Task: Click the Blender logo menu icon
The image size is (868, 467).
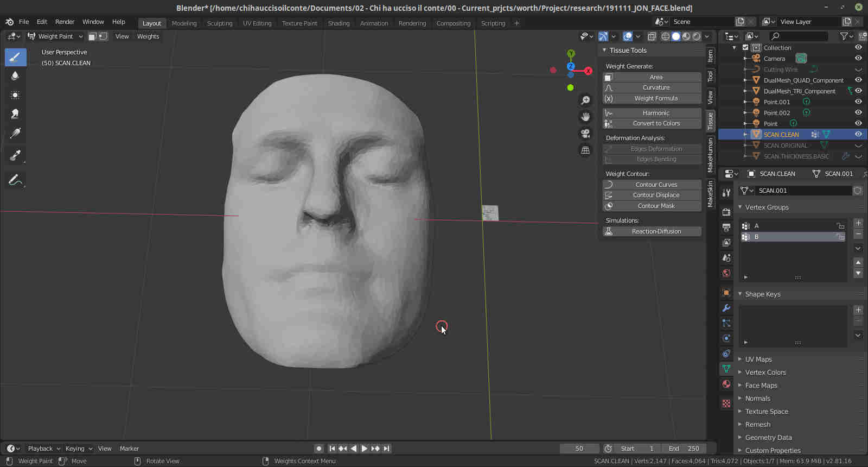Action: [9, 22]
